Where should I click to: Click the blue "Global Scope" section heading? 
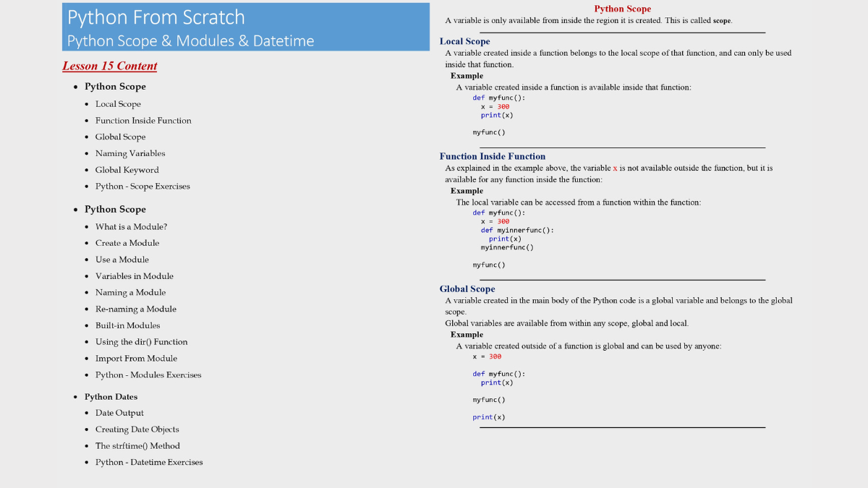point(467,289)
